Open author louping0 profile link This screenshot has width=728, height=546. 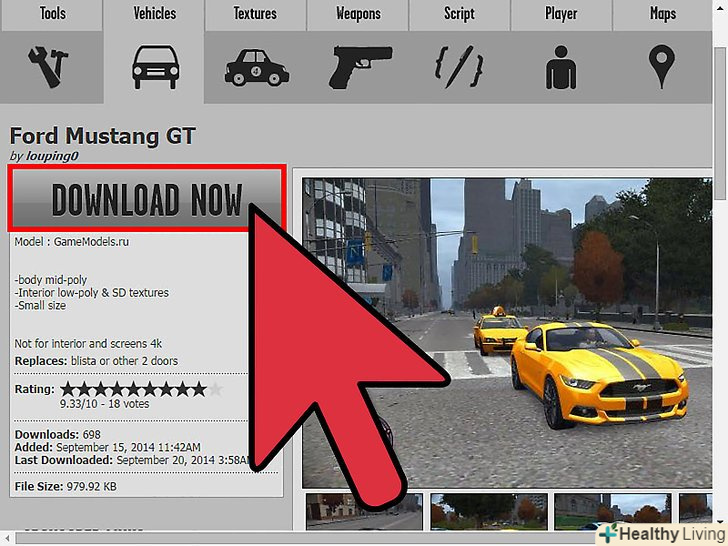tap(52, 156)
